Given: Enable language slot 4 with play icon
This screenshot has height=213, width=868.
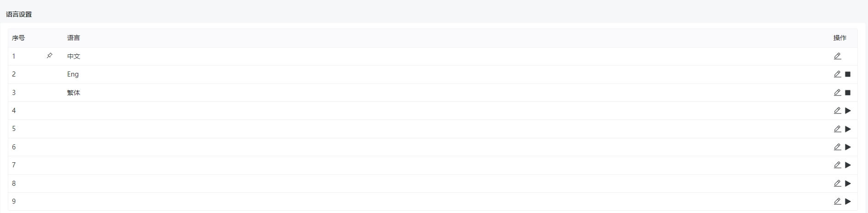Looking at the screenshot, I should click(x=848, y=111).
